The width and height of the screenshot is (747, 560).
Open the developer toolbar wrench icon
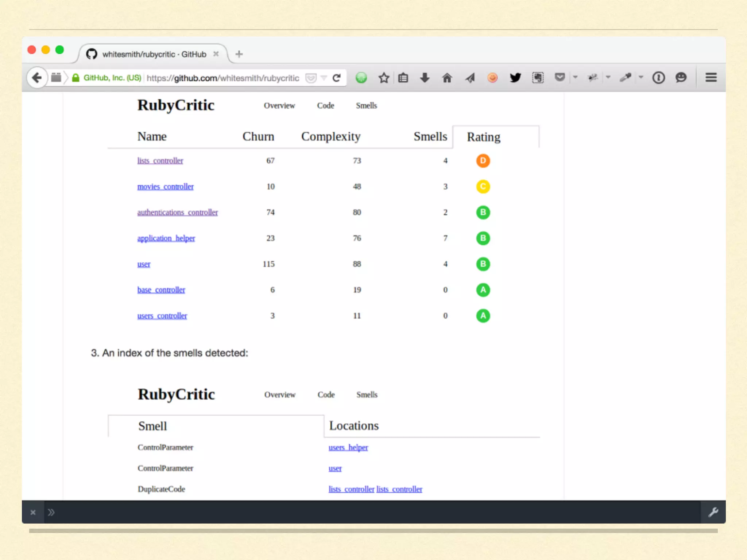[x=713, y=512]
